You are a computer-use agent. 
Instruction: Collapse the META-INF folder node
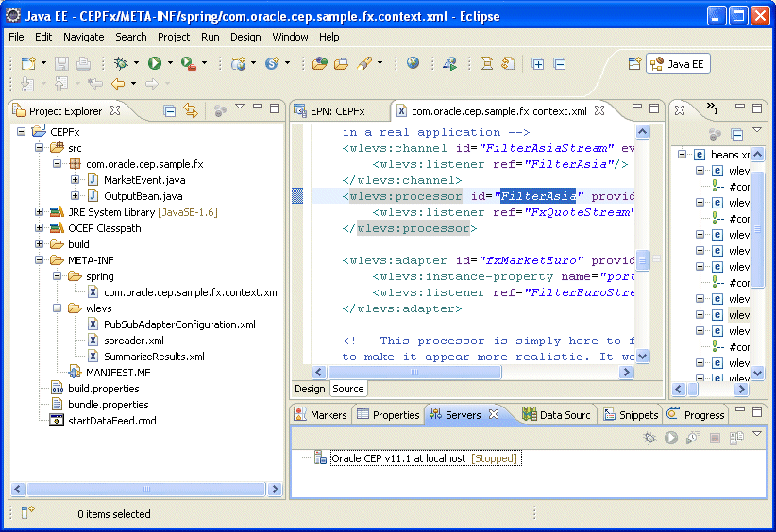click(40, 260)
